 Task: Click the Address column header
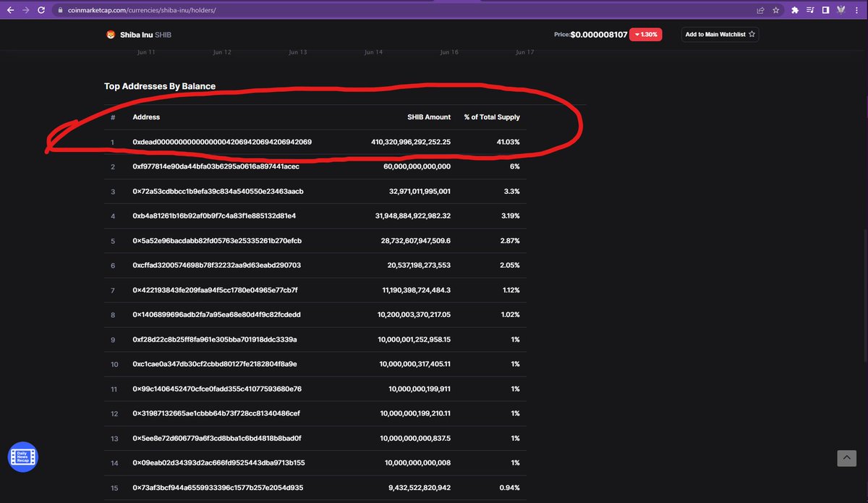[146, 117]
